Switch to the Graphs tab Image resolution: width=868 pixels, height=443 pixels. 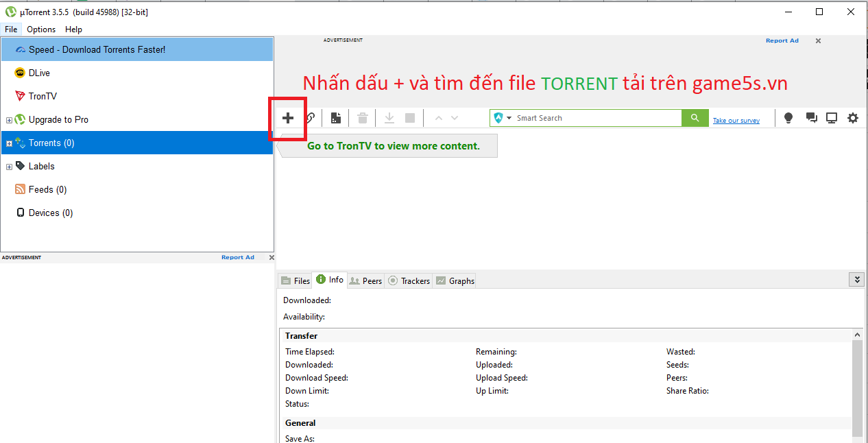[x=455, y=280]
